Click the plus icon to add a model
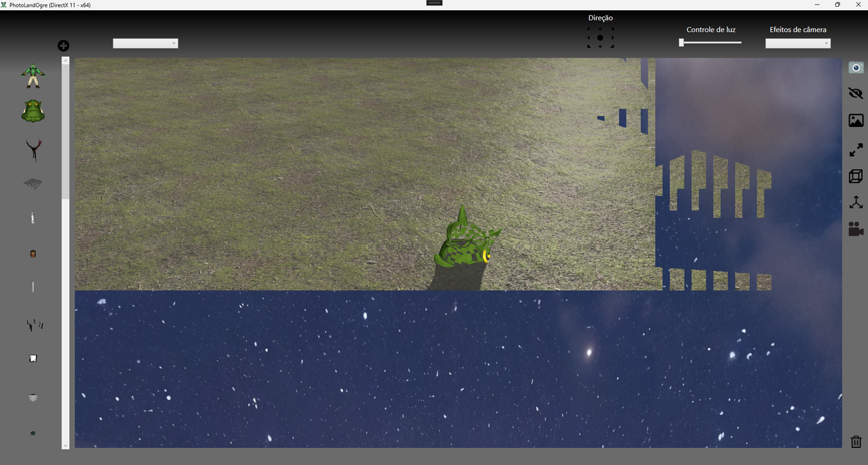 click(x=63, y=46)
